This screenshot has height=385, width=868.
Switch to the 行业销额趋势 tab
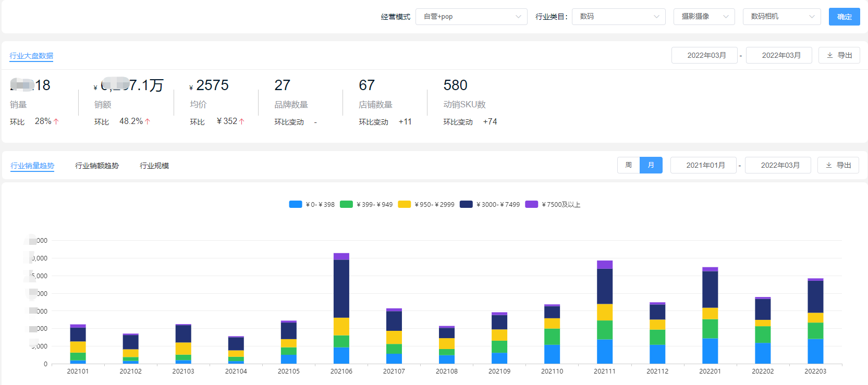click(97, 166)
